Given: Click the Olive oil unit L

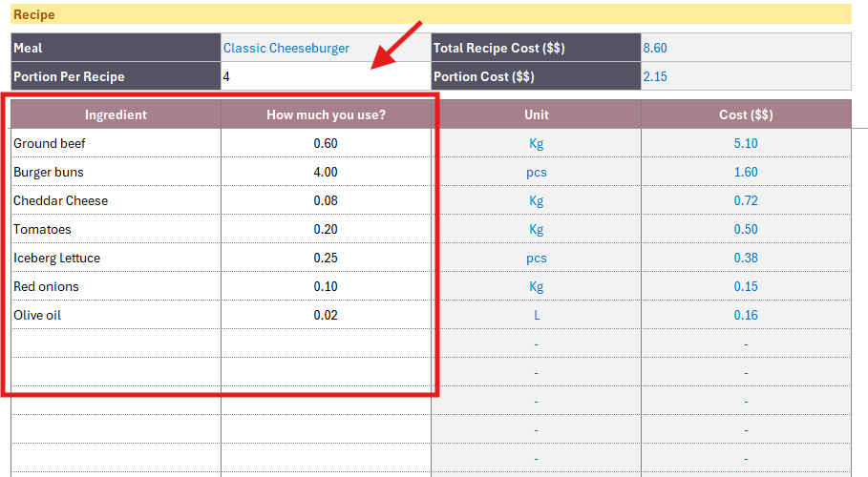Looking at the screenshot, I should click(x=537, y=315).
